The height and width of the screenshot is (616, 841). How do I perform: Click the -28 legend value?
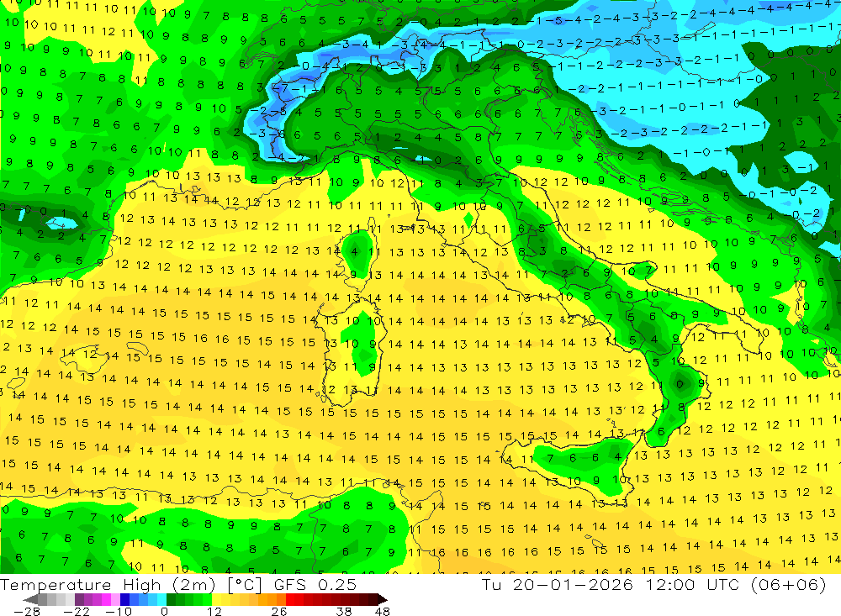tap(27, 612)
